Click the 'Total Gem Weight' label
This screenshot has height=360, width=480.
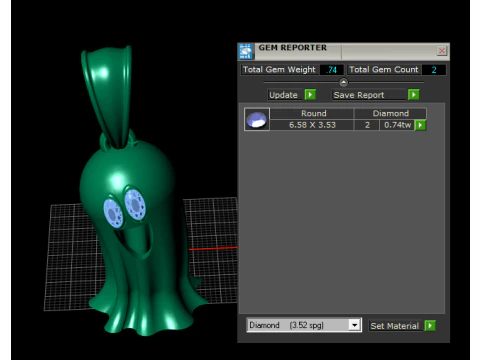pyautogui.click(x=279, y=70)
